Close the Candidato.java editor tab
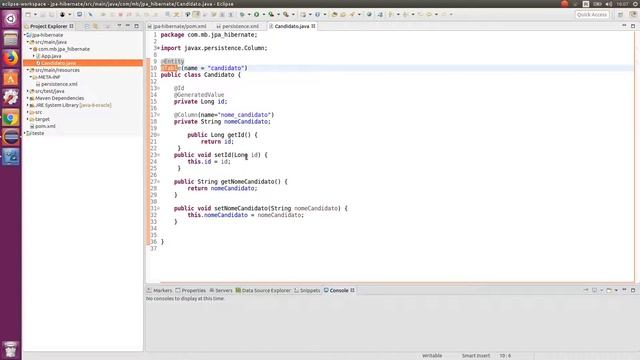The image size is (640, 360). [313, 26]
